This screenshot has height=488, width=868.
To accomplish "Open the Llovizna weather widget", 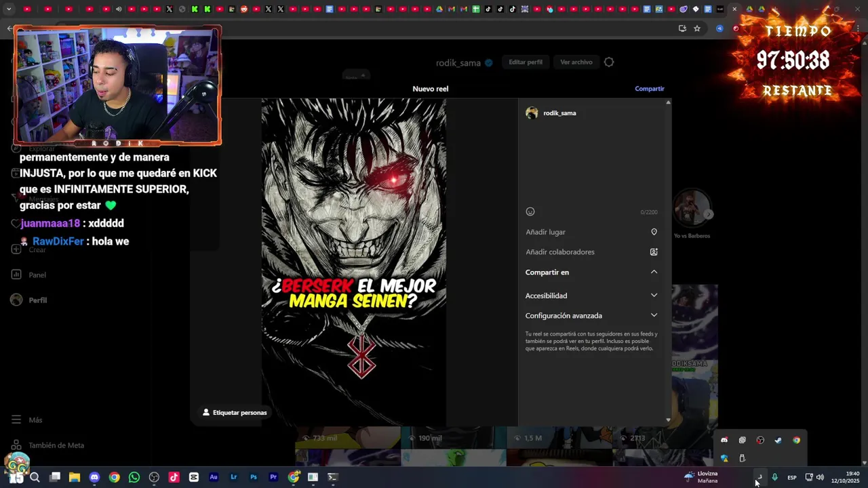I will point(701,477).
